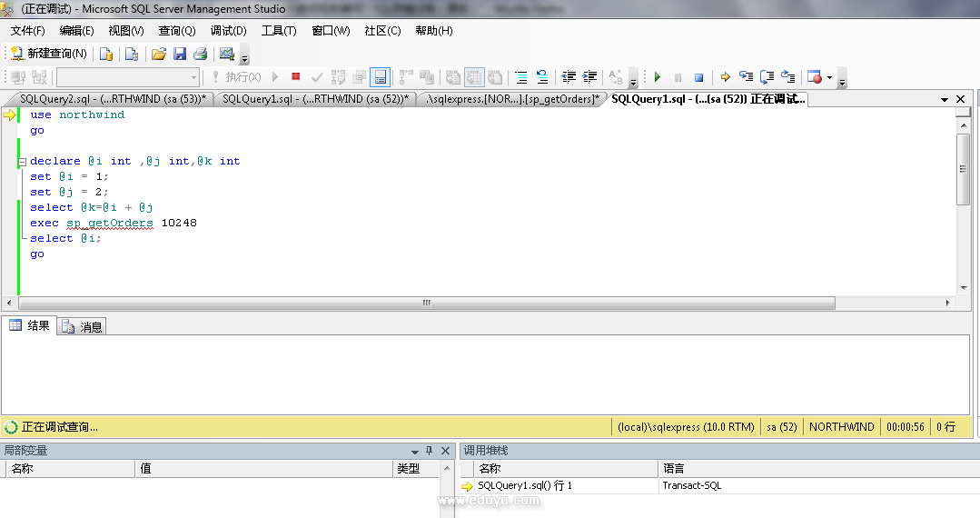Open the 文件(F) menu

[27, 31]
